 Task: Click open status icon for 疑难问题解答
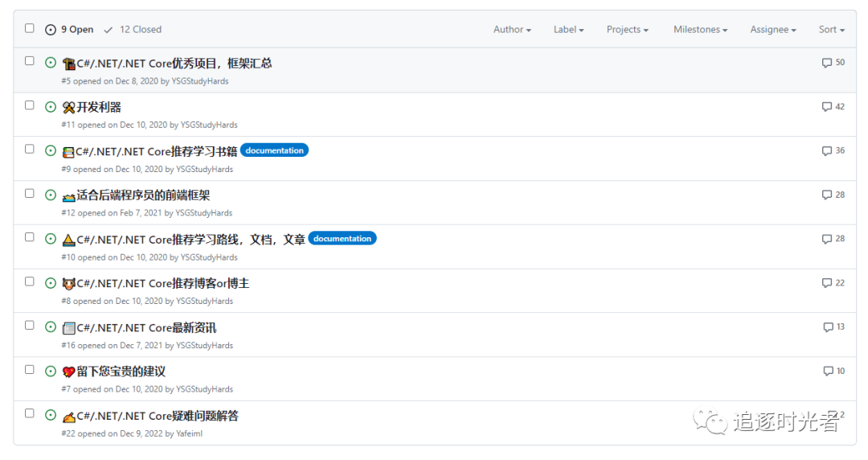[51, 415]
